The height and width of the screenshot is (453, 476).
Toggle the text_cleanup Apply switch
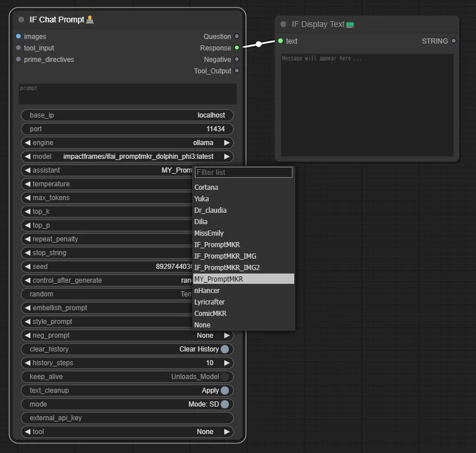click(x=225, y=390)
